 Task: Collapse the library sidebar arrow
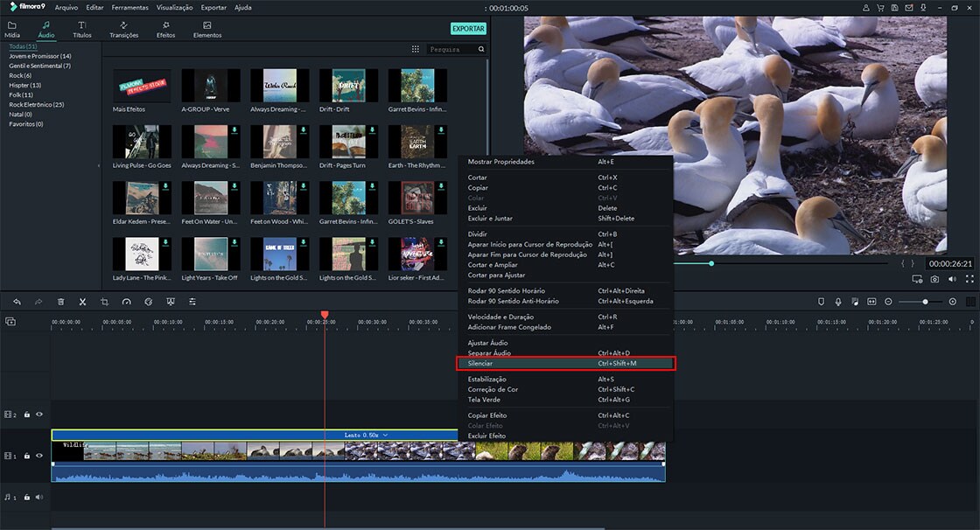(x=98, y=165)
